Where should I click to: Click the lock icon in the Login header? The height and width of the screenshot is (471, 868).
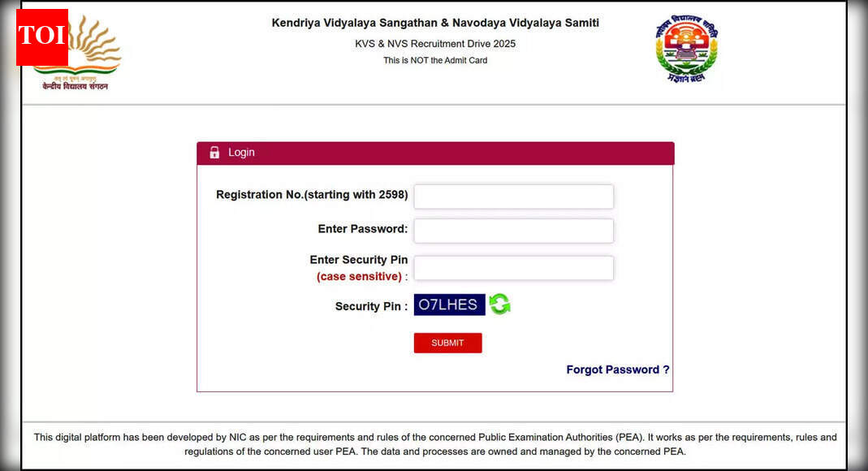tap(214, 152)
